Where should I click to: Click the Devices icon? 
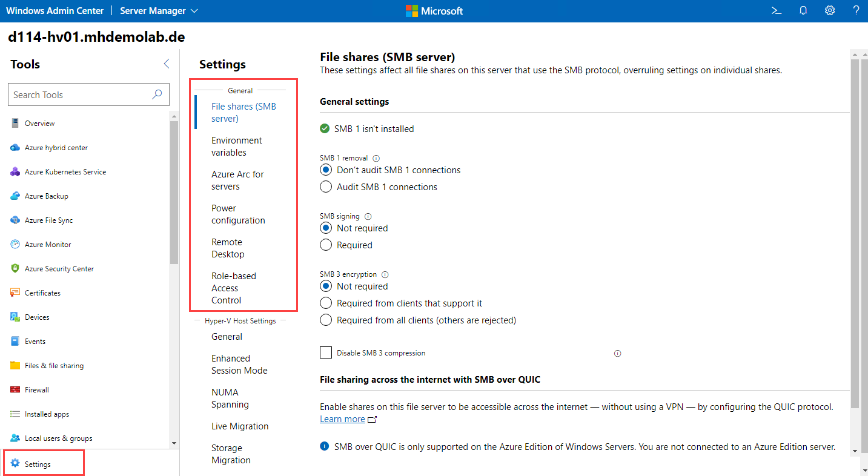15,317
